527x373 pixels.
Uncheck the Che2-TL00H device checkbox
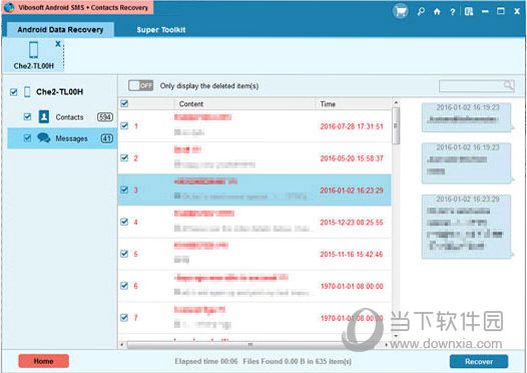13,92
